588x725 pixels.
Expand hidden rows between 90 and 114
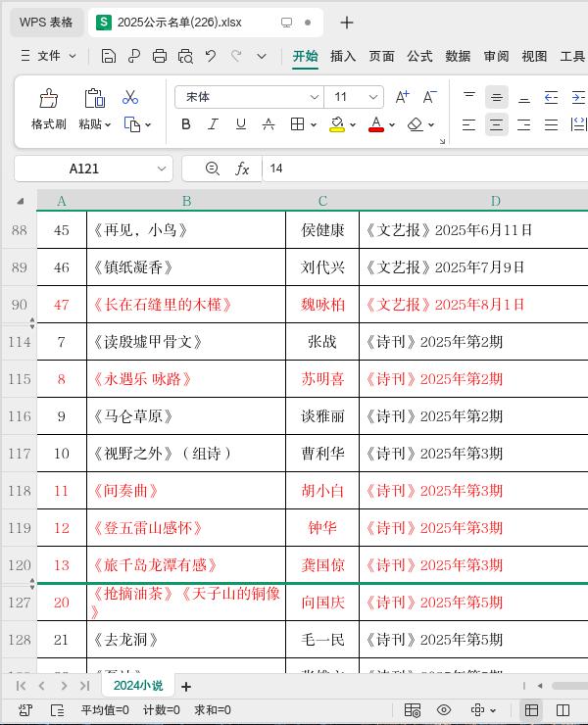[32, 322]
